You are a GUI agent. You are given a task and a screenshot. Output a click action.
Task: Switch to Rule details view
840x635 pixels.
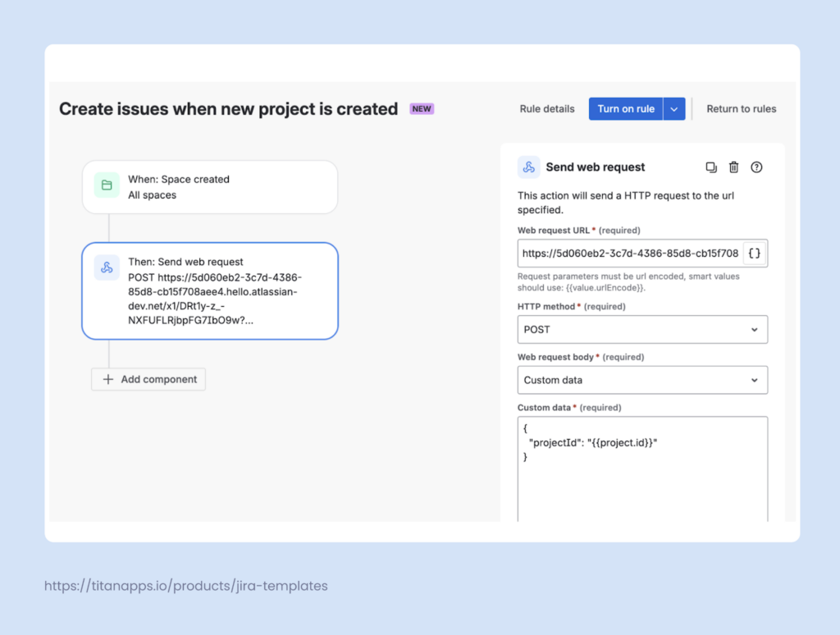pyautogui.click(x=546, y=108)
